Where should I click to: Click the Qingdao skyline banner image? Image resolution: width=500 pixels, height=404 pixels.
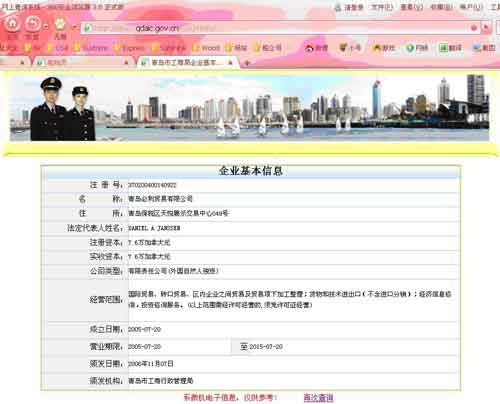tap(249, 107)
